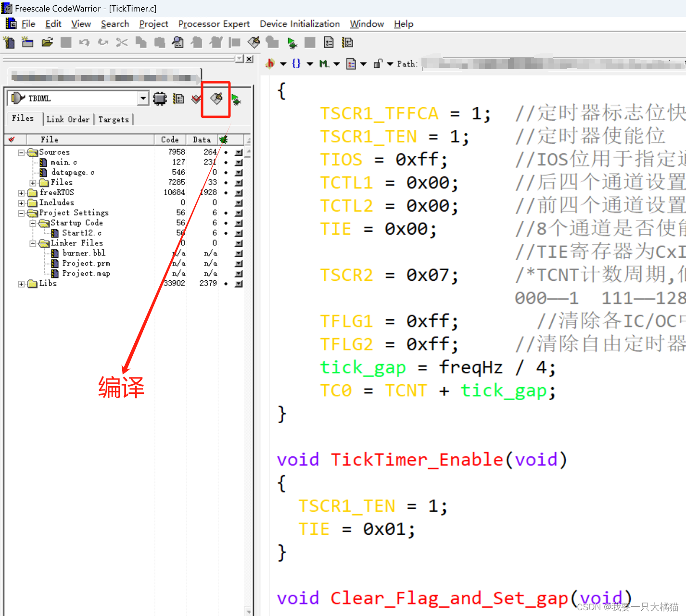This screenshot has width=686, height=616.
Task: Select the Targets tab
Action: tap(114, 119)
